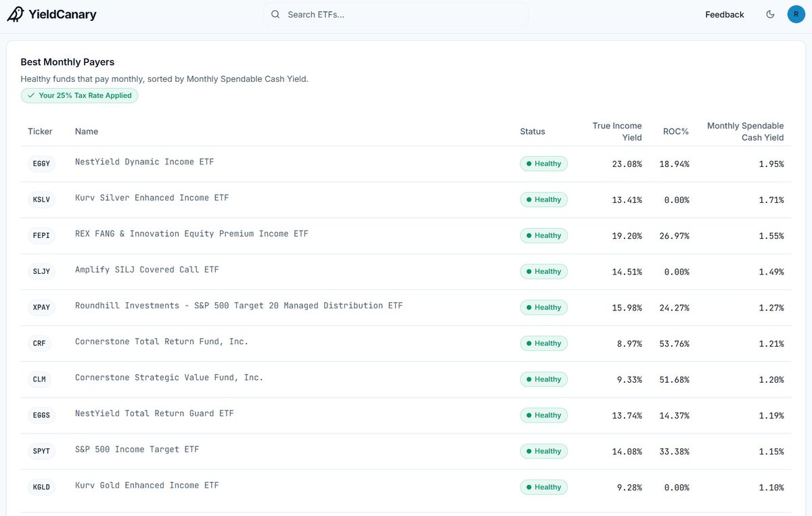This screenshot has width=812, height=516.
Task: Select NestYield Total Return Guard ETF name
Action: point(154,413)
